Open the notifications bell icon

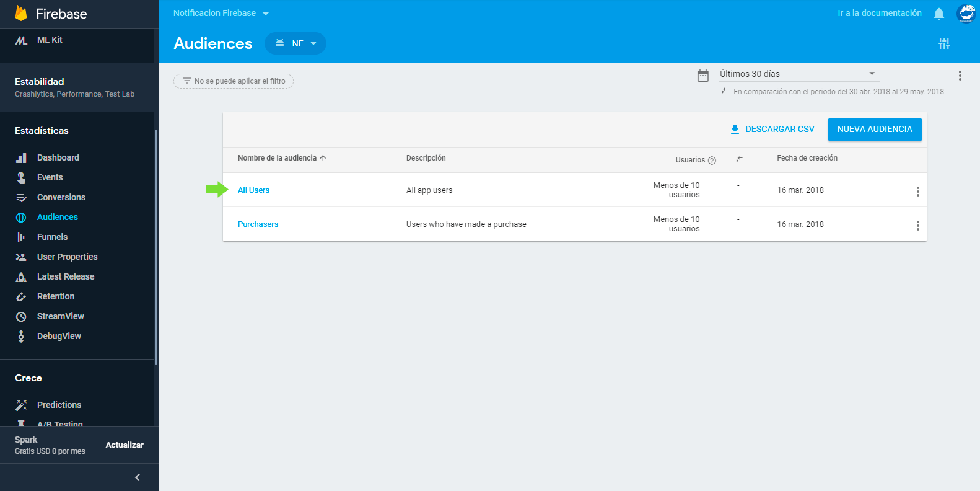(x=939, y=14)
